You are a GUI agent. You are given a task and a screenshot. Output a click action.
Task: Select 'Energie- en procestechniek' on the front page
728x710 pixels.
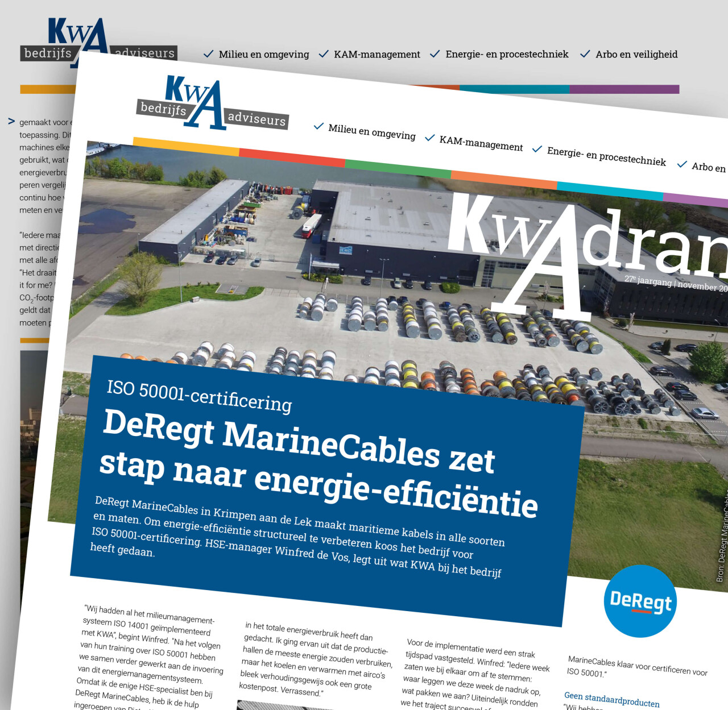(x=606, y=156)
